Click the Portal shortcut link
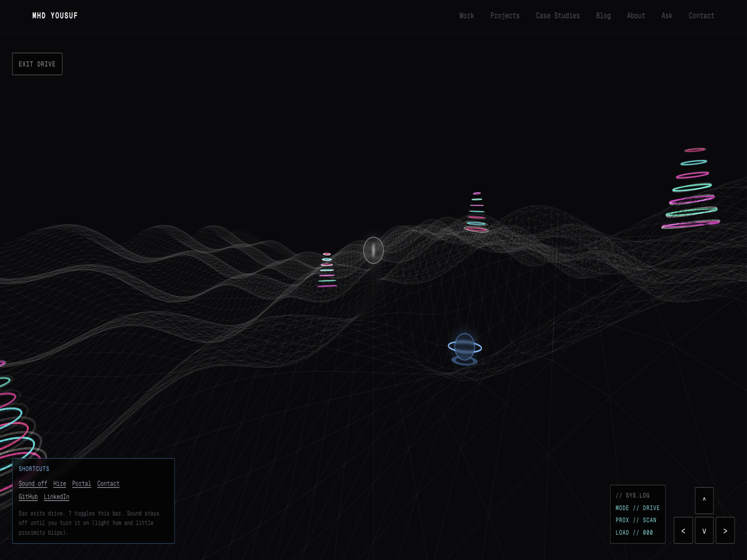 tap(81, 483)
